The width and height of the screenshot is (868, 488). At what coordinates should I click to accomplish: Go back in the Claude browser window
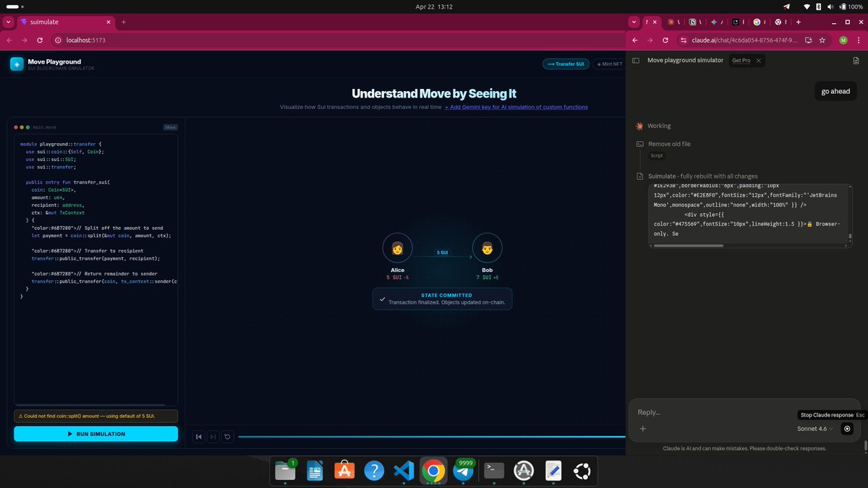[635, 40]
